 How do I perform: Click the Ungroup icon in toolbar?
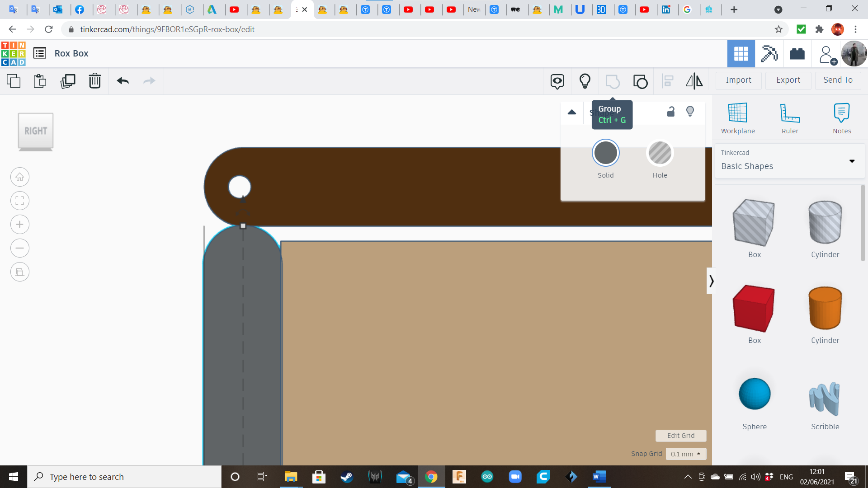coord(640,81)
